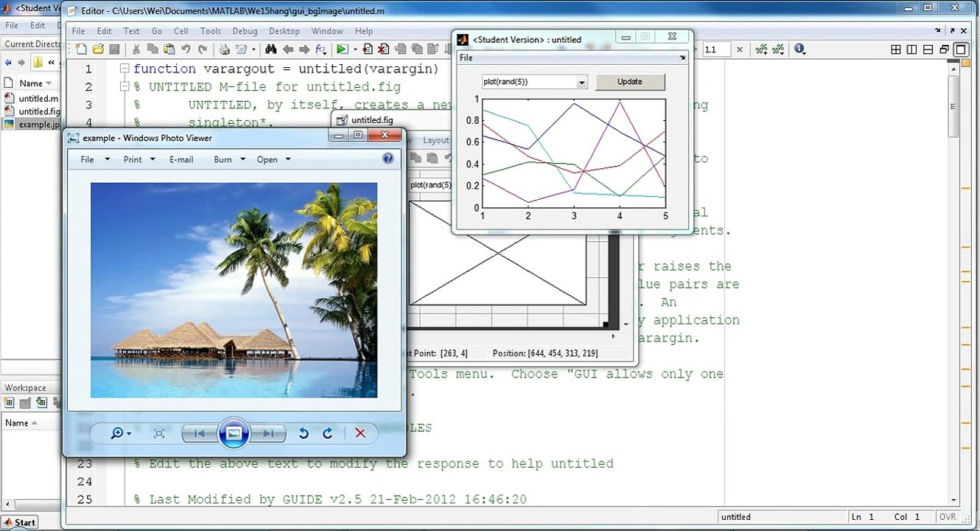Float editor documents layout icon

click(x=944, y=49)
